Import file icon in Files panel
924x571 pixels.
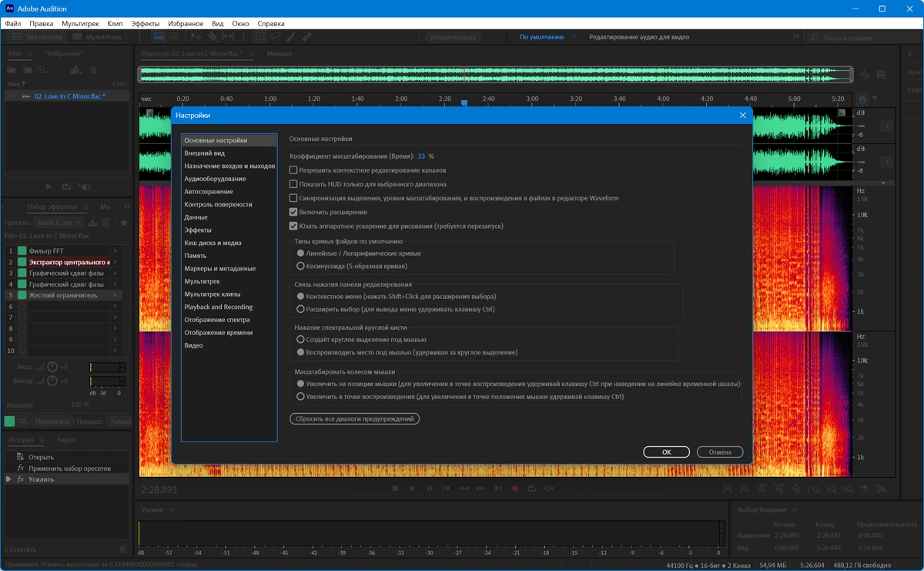(x=28, y=70)
